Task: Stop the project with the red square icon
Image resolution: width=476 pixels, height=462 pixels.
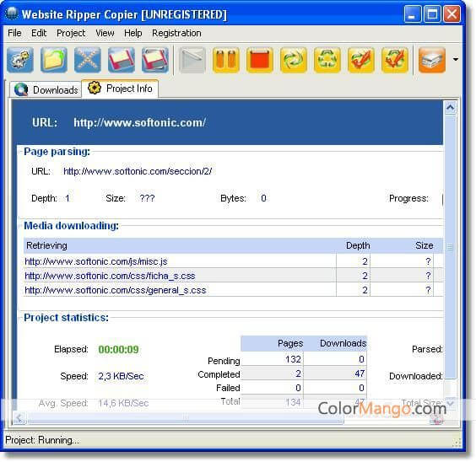Action: click(x=260, y=60)
